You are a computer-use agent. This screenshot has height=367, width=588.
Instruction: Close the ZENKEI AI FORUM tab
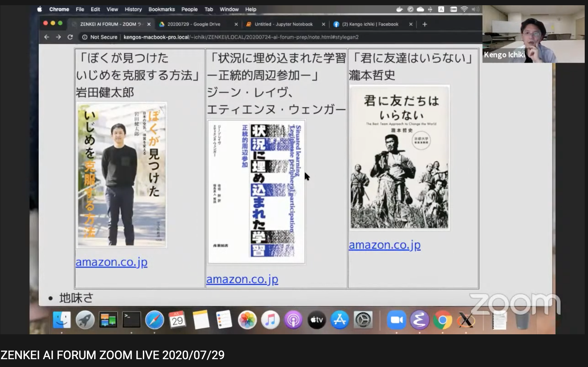(149, 24)
